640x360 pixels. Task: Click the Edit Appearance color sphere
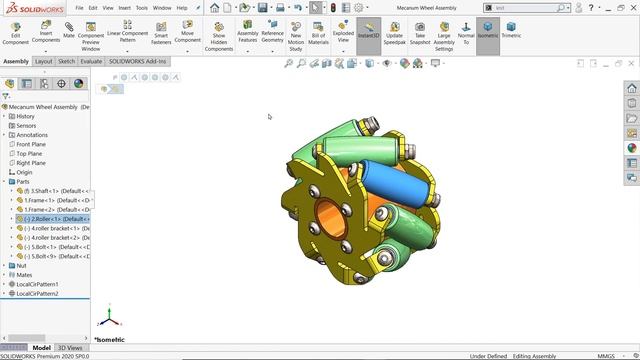coord(404,63)
